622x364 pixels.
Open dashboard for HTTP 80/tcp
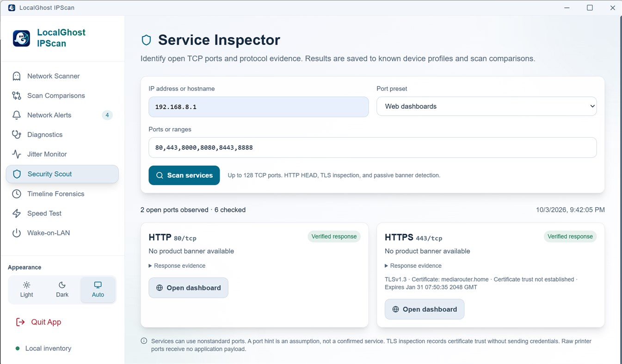(188, 288)
